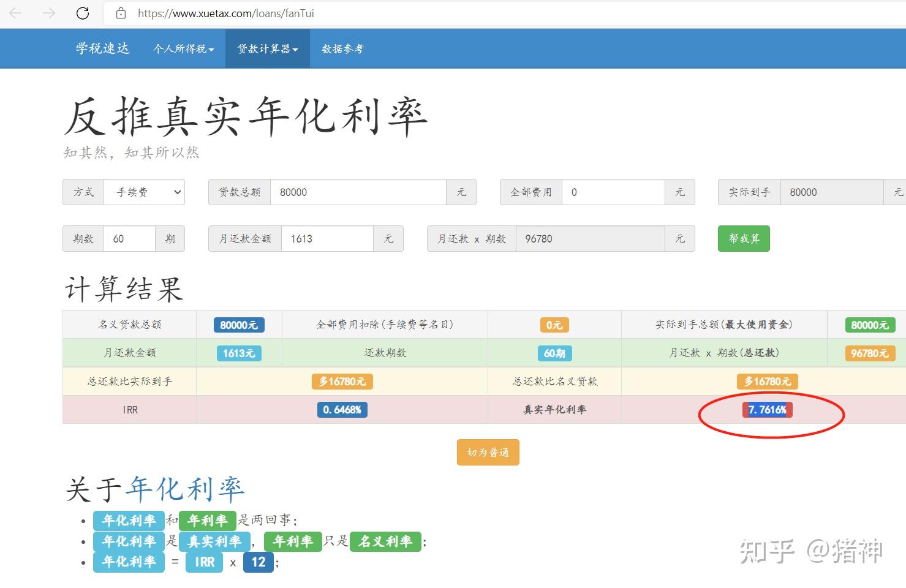Viewport: 906px width, 588px height.
Task: Click the green 名义利率 tag
Action: click(x=385, y=541)
